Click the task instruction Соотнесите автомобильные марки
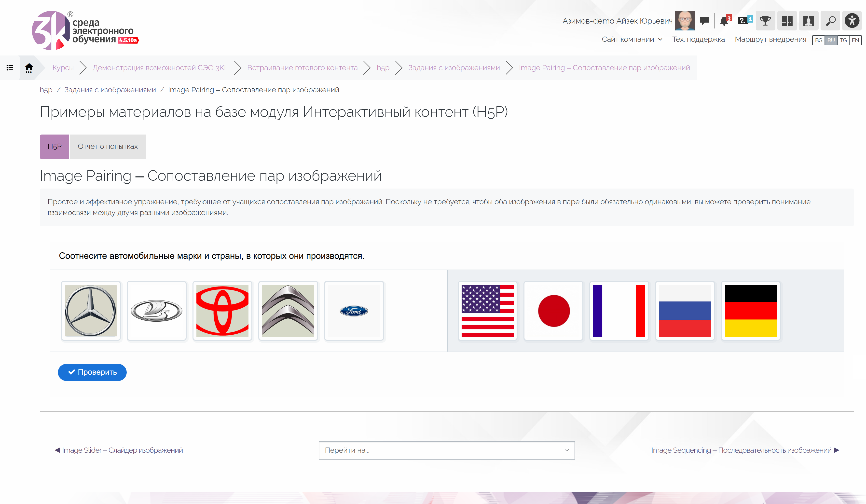 [x=211, y=256]
